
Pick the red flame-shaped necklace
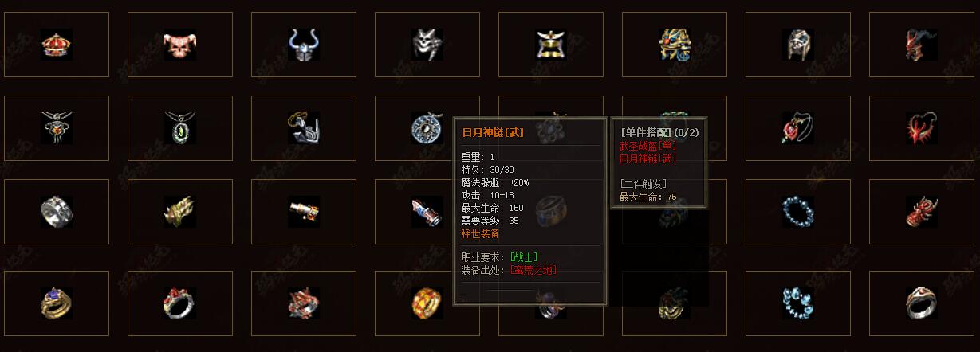pos(922,127)
